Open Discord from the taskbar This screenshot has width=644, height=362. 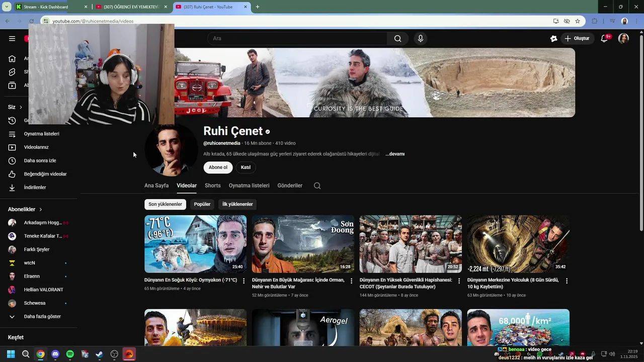coord(55,354)
